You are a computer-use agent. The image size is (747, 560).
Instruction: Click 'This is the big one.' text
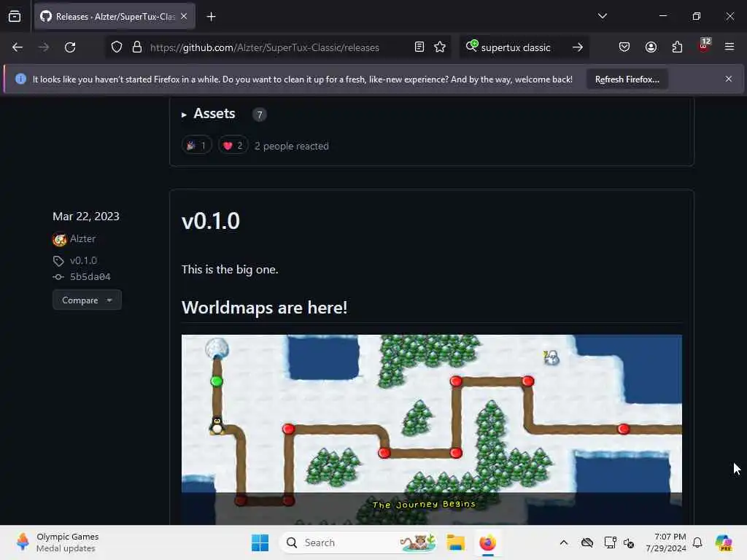click(230, 270)
